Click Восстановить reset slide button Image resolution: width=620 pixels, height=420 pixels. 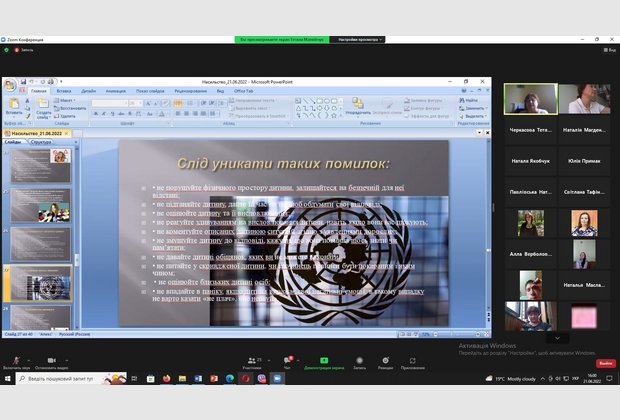coord(70,108)
